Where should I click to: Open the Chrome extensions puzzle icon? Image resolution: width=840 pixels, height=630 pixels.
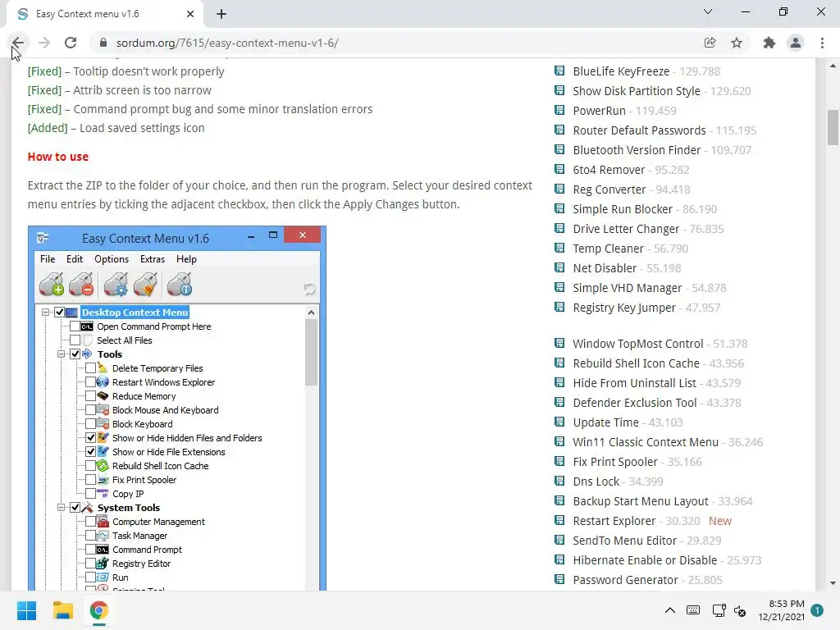click(769, 43)
